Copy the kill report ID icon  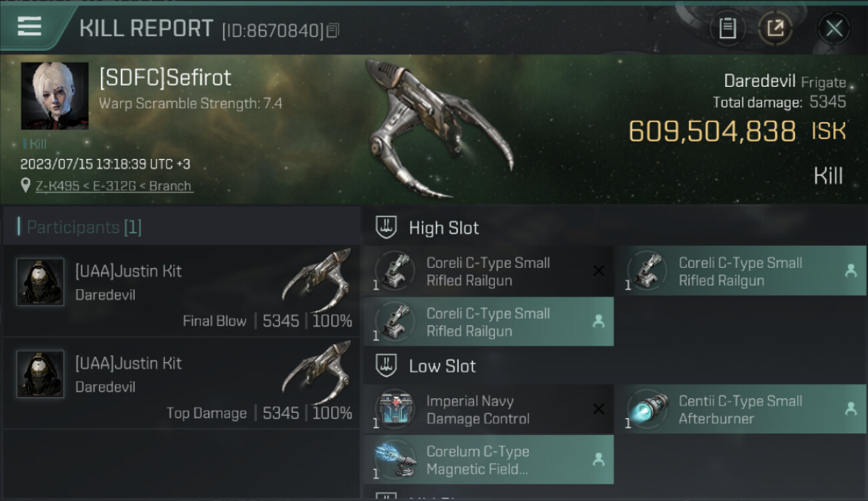333,30
